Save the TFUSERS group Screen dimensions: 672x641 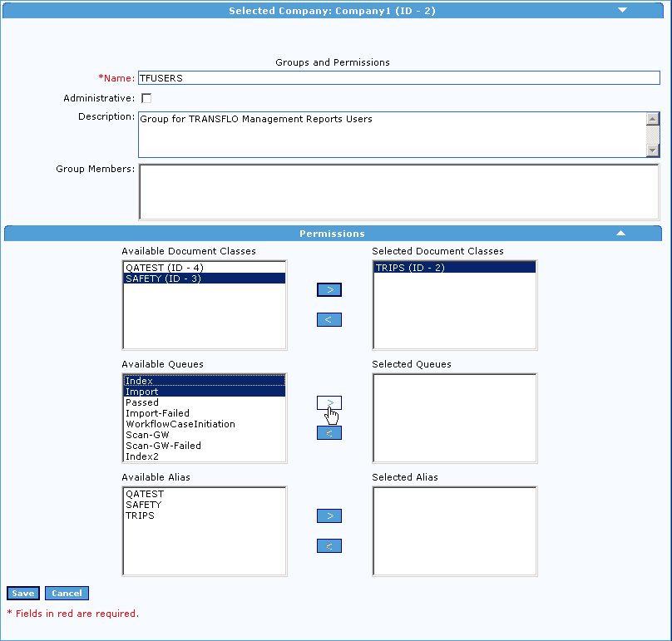(22, 593)
